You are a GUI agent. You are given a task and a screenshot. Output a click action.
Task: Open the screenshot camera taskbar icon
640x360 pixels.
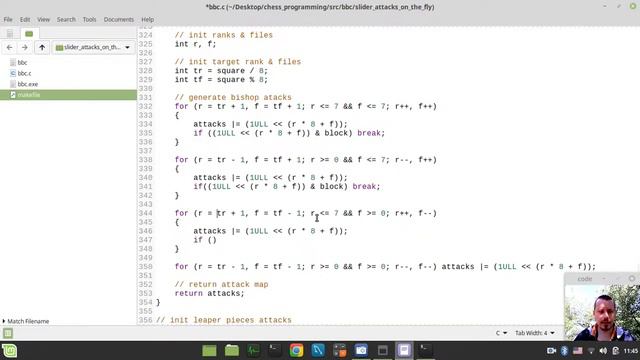[361, 351]
